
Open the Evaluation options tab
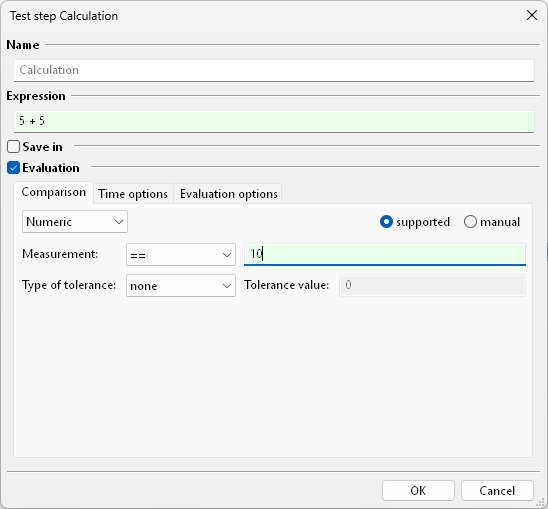click(229, 194)
